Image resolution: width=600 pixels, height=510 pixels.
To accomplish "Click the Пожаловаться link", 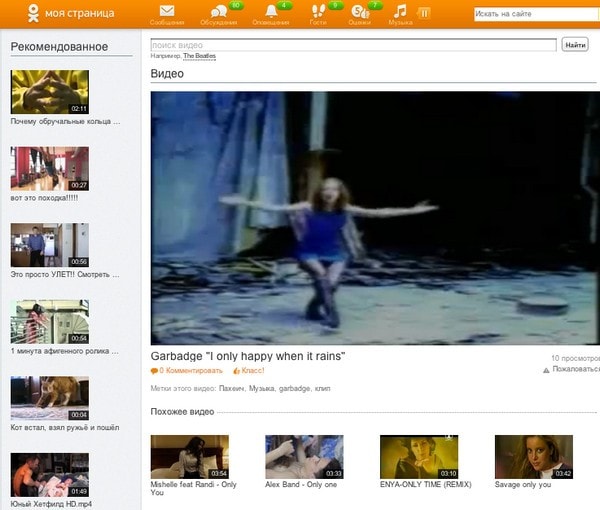I will [576, 369].
